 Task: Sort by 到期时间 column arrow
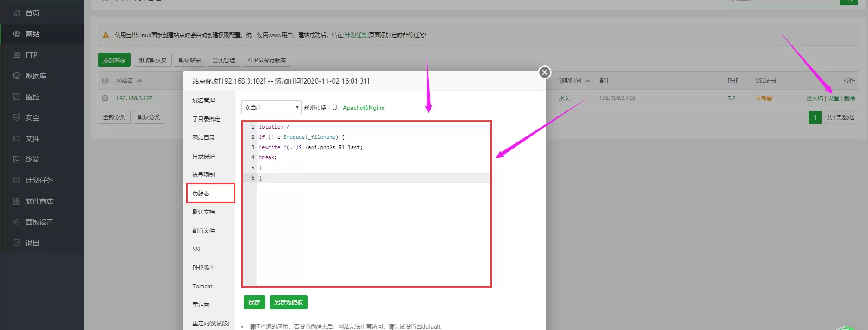coord(587,80)
